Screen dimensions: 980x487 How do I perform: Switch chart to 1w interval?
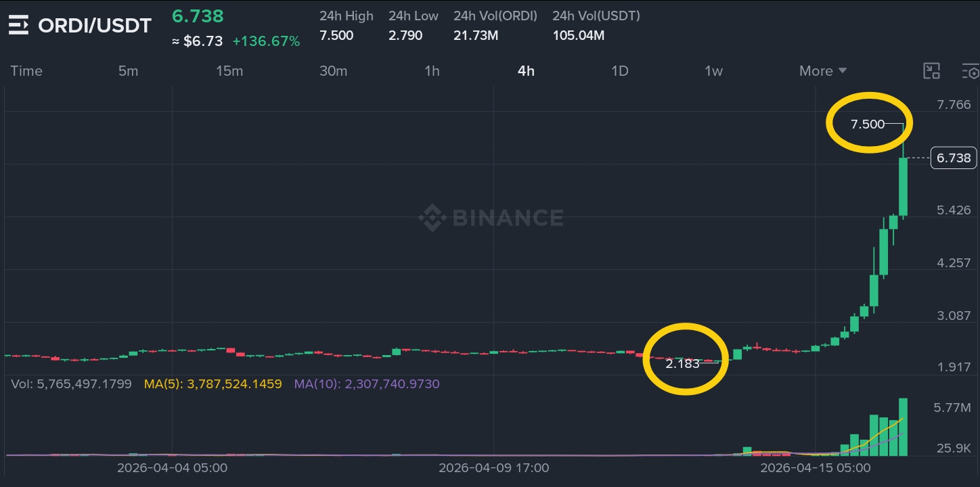[713, 71]
